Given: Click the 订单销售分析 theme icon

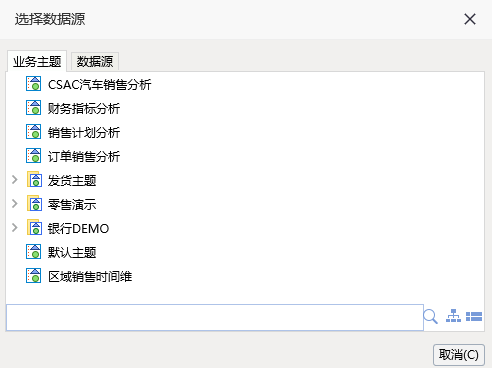Looking at the screenshot, I should pos(34,156).
